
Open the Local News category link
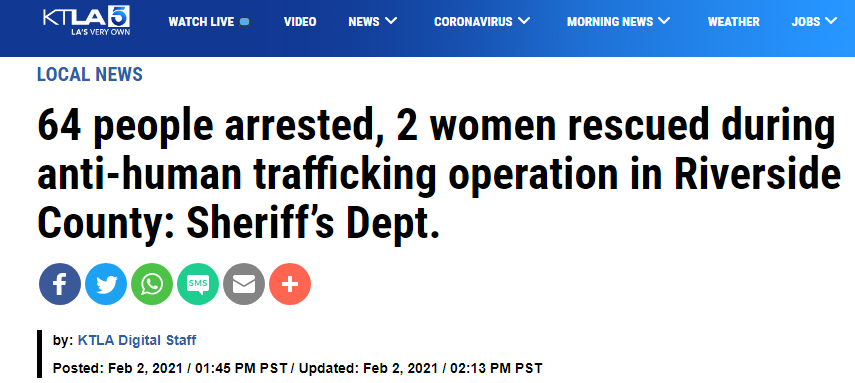90,75
